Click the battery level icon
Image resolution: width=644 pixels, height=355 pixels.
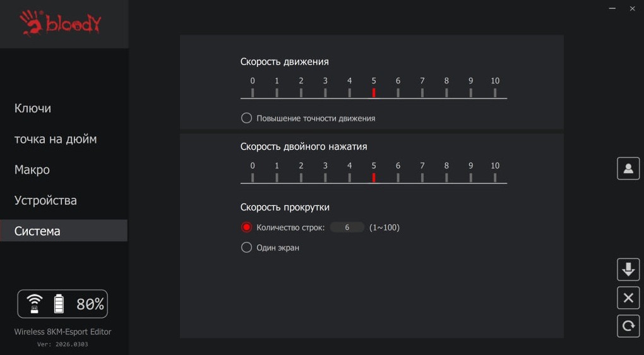point(59,304)
